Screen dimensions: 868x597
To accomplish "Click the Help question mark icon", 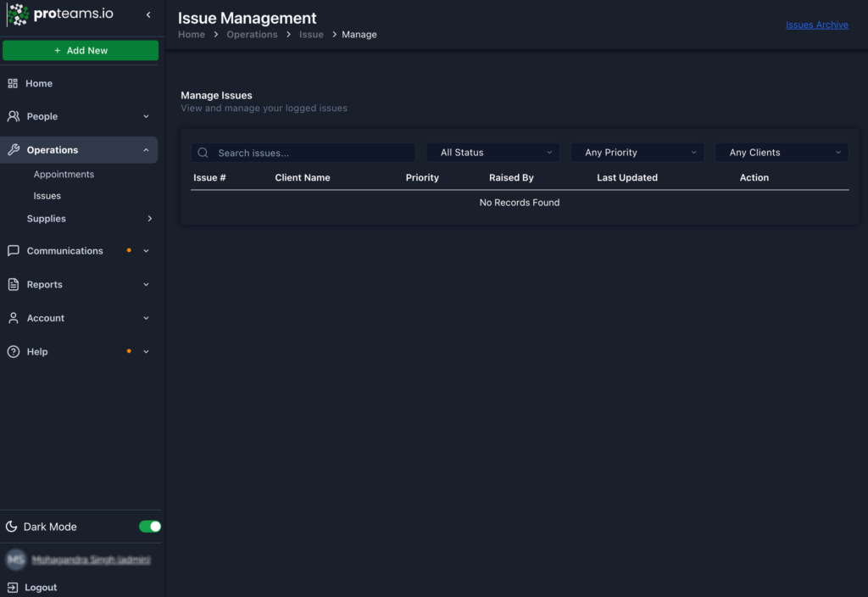I will pos(12,351).
